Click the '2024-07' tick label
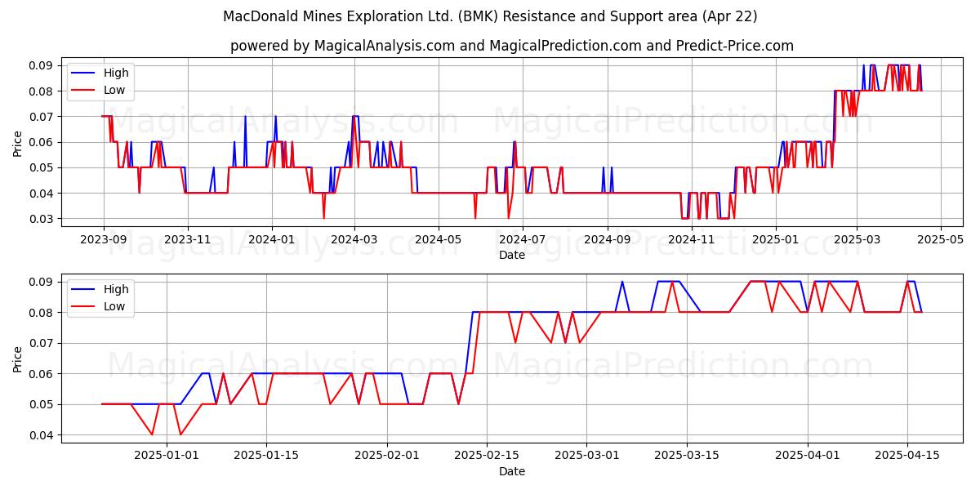Screen dimensions: 980x490 (x=523, y=239)
